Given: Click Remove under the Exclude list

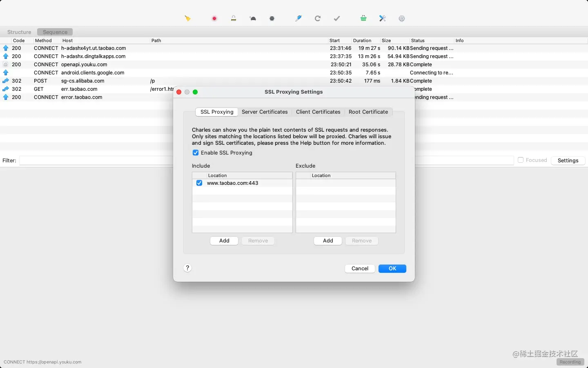Looking at the screenshot, I should (362, 241).
